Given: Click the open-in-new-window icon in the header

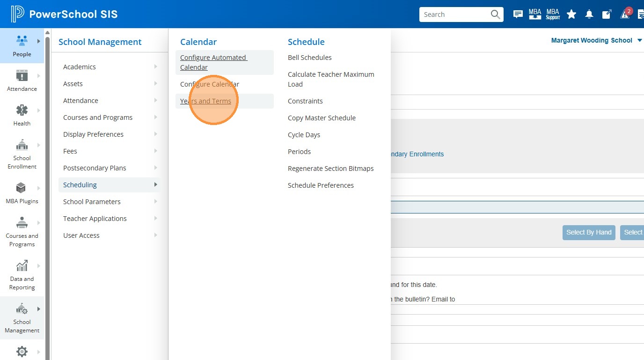Looking at the screenshot, I should 607,15.
